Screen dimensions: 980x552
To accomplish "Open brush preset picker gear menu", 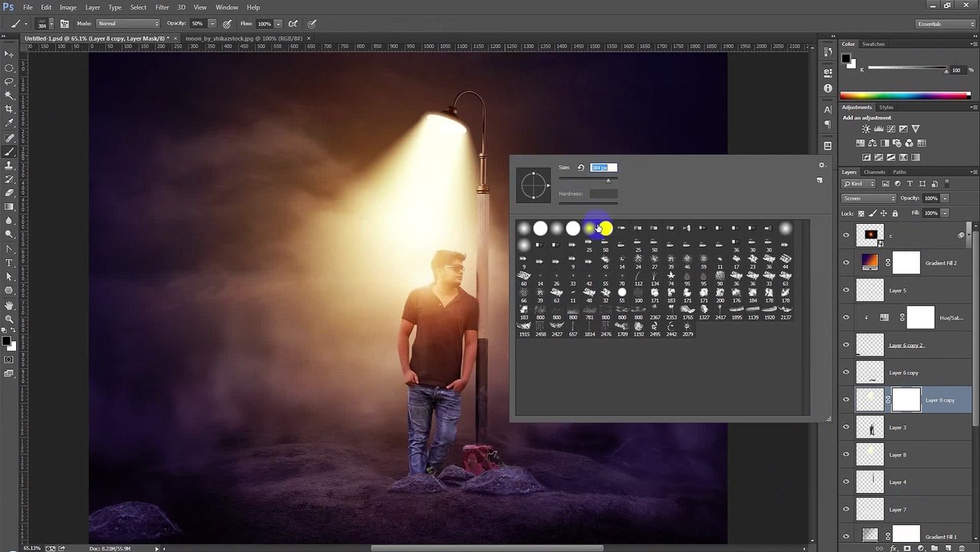I will pyautogui.click(x=821, y=165).
